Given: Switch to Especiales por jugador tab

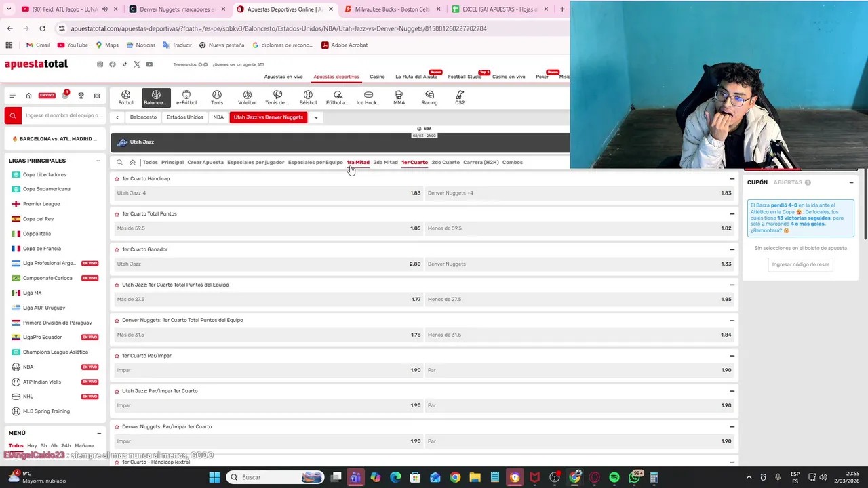Looking at the screenshot, I should tap(256, 163).
